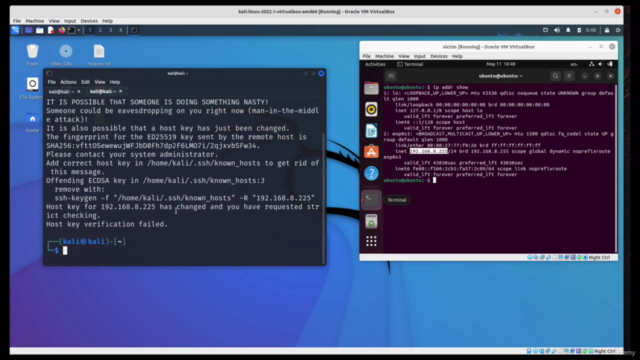
Task: Click the show desktop icon in Kali panel
Action: click(29, 30)
